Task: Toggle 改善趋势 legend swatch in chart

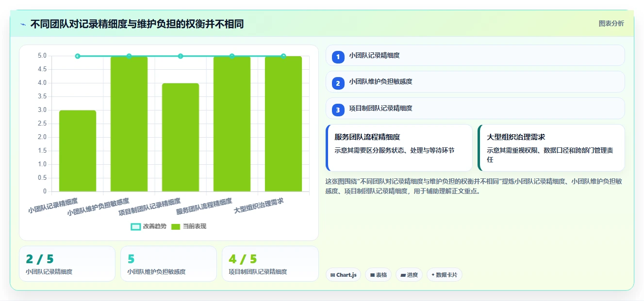Action: [x=136, y=226]
